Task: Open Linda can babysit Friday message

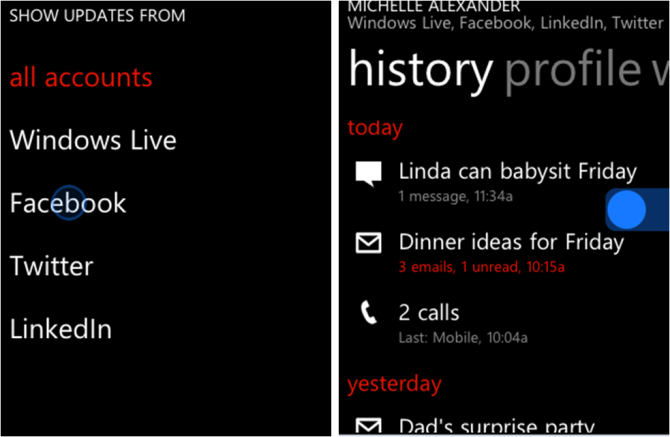Action: coord(517,171)
